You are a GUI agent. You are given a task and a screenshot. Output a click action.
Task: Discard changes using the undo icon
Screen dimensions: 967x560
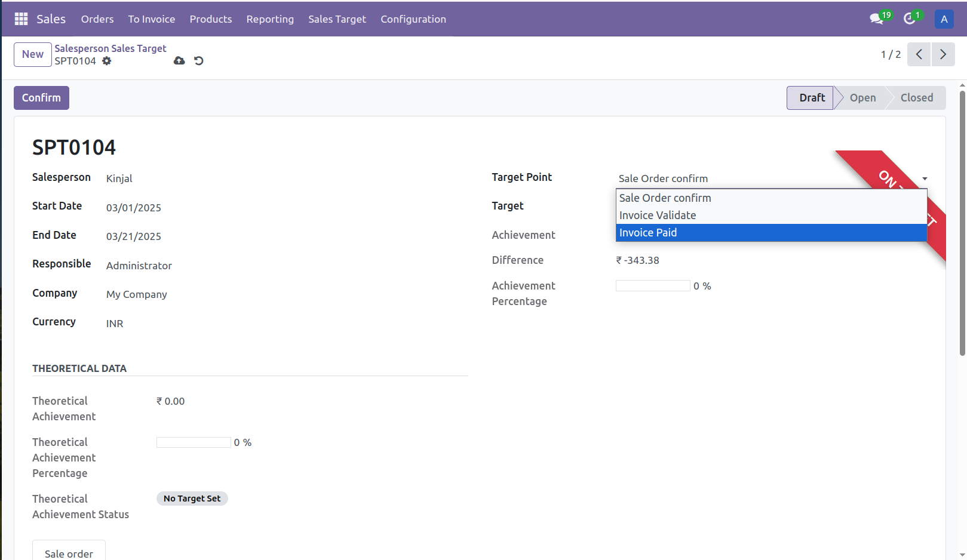pos(198,61)
